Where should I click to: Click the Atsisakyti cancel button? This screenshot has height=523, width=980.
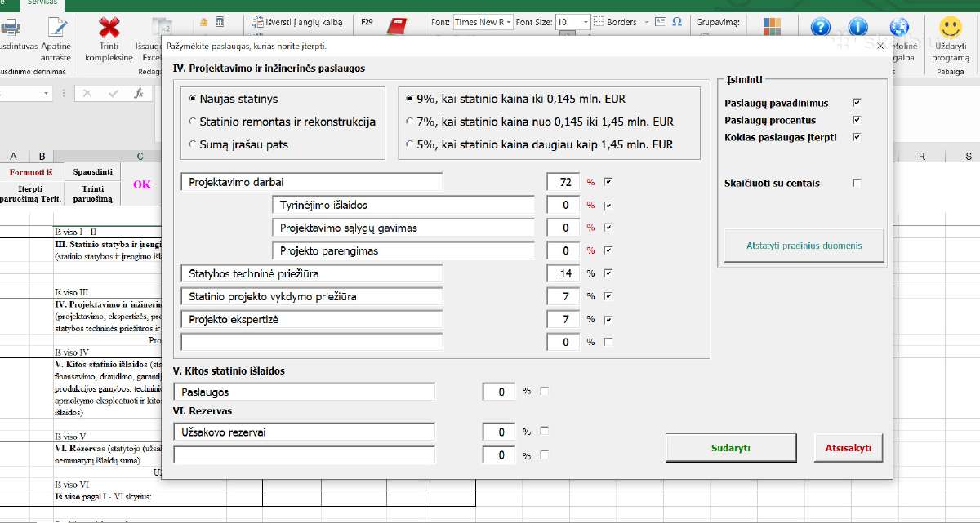[849, 448]
